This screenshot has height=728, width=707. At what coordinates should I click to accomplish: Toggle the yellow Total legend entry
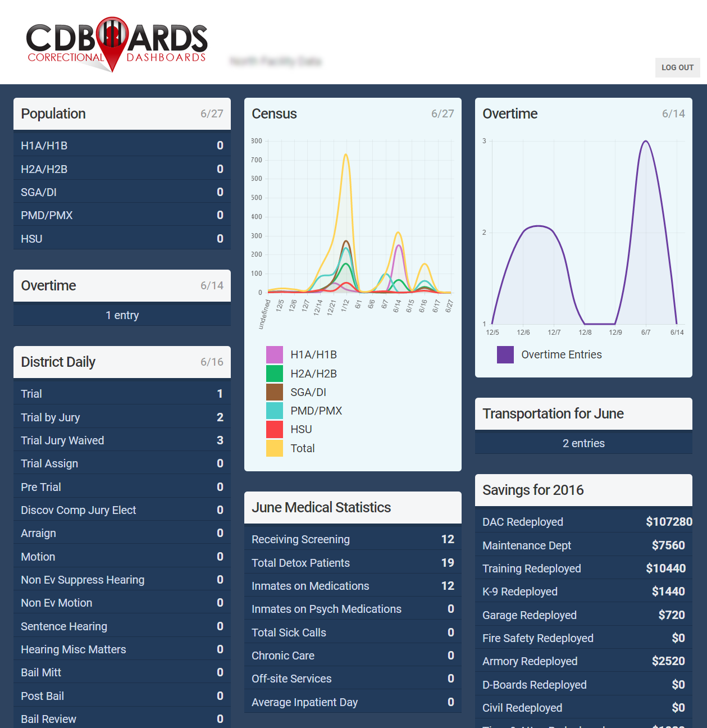pos(275,448)
